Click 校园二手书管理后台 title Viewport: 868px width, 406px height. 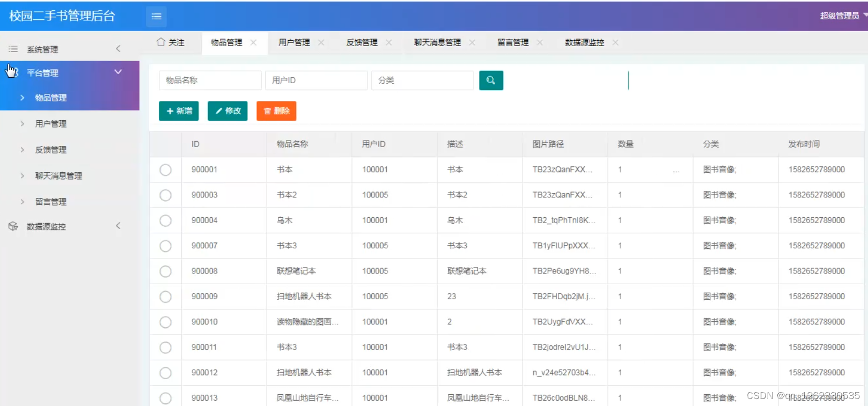click(62, 16)
